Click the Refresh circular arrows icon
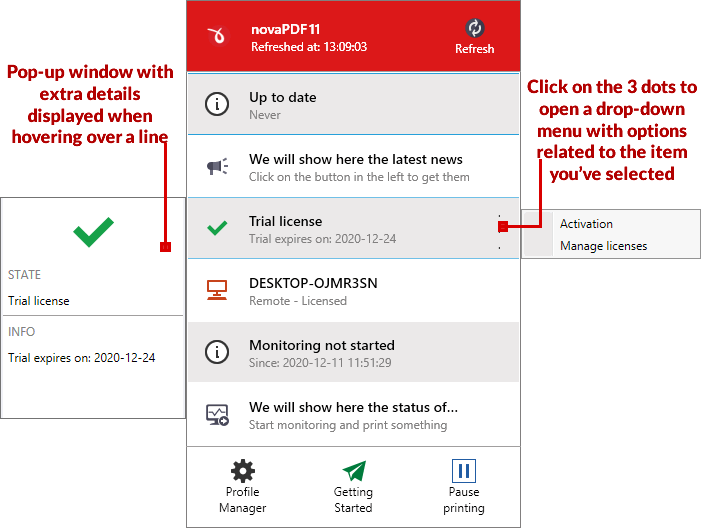Viewport: 701px width, 528px height. (474, 28)
